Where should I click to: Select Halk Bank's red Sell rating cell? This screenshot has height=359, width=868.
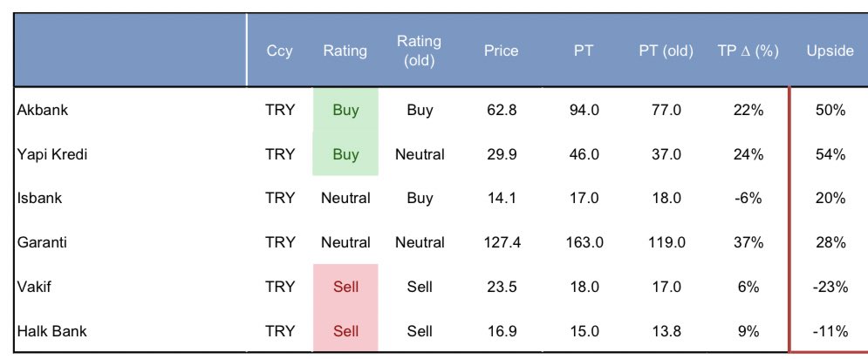[x=345, y=331]
